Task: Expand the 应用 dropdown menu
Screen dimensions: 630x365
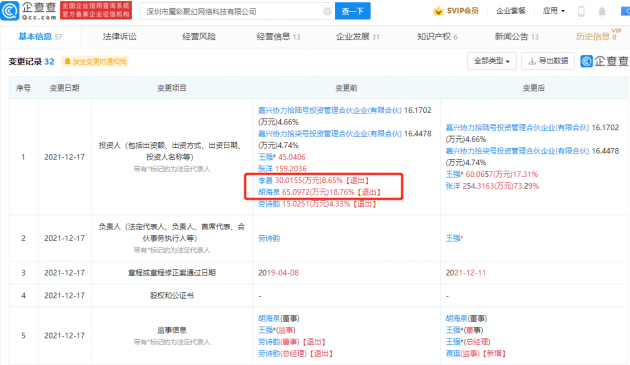Action: pyautogui.click(x=554, y=11)
